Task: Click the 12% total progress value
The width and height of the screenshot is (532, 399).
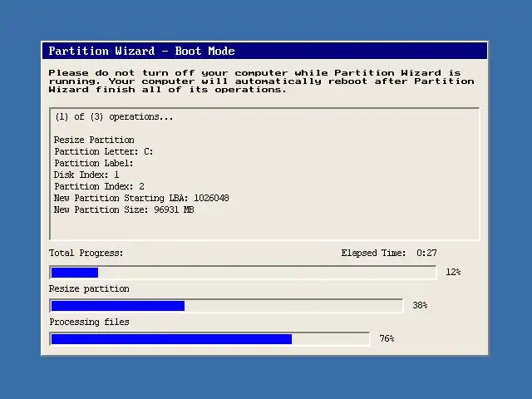Action: [x=453, y=272]
